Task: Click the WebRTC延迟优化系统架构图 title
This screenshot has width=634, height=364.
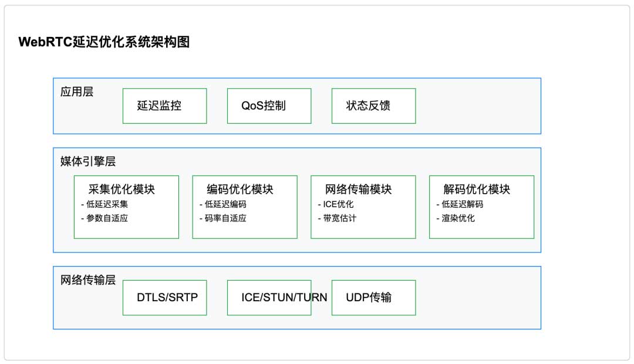Action: tap(104, 42)
